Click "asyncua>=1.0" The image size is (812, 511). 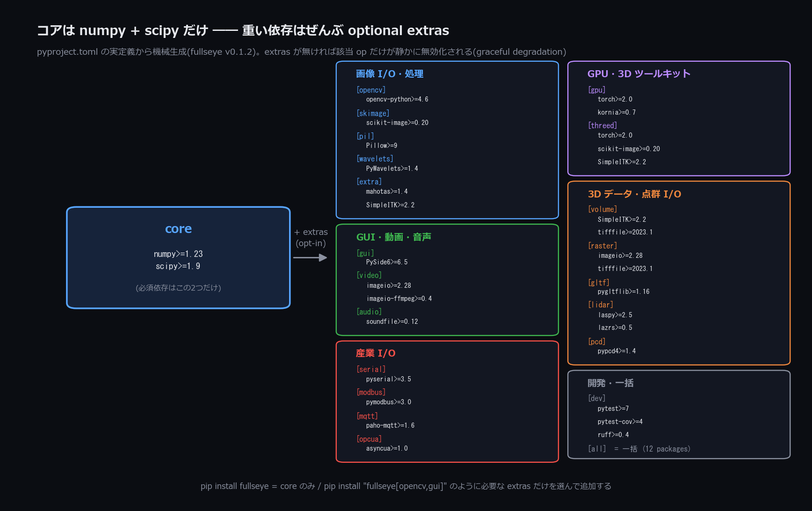(387, 448)
